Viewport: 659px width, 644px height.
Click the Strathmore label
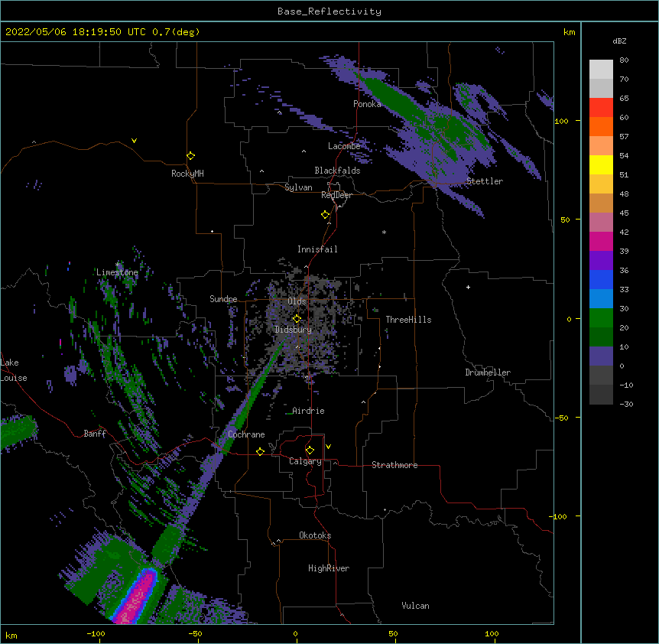coord(394,465)
